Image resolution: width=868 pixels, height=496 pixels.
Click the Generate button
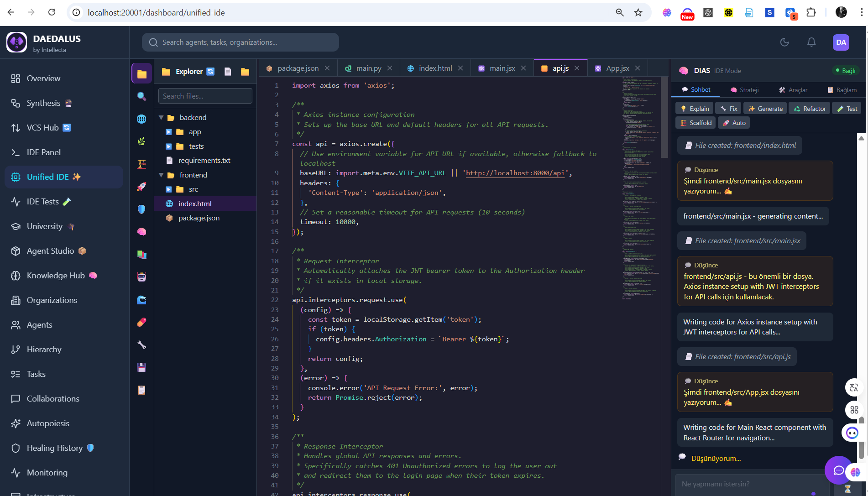(x=765, y=109)
